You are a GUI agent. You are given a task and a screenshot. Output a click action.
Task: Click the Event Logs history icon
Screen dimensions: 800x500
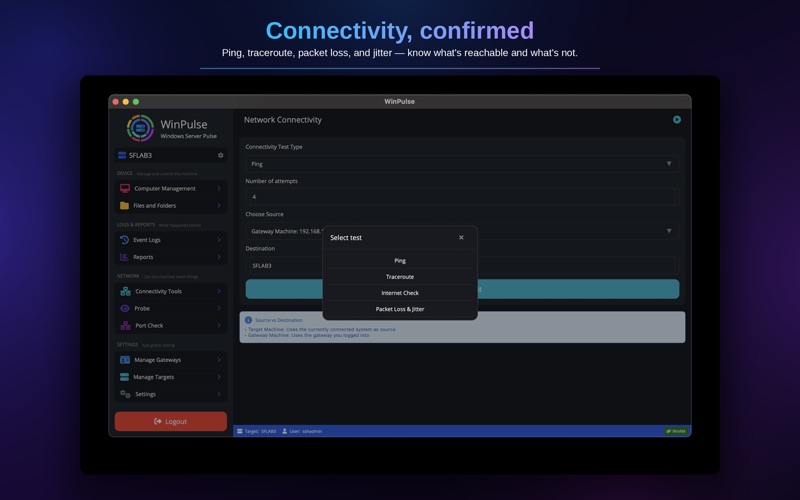tap(124, 240)
